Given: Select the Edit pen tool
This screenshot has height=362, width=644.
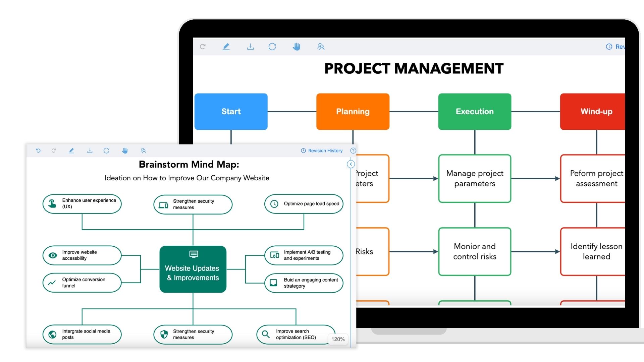Looking at the screenshot, I should coord(71,151).
